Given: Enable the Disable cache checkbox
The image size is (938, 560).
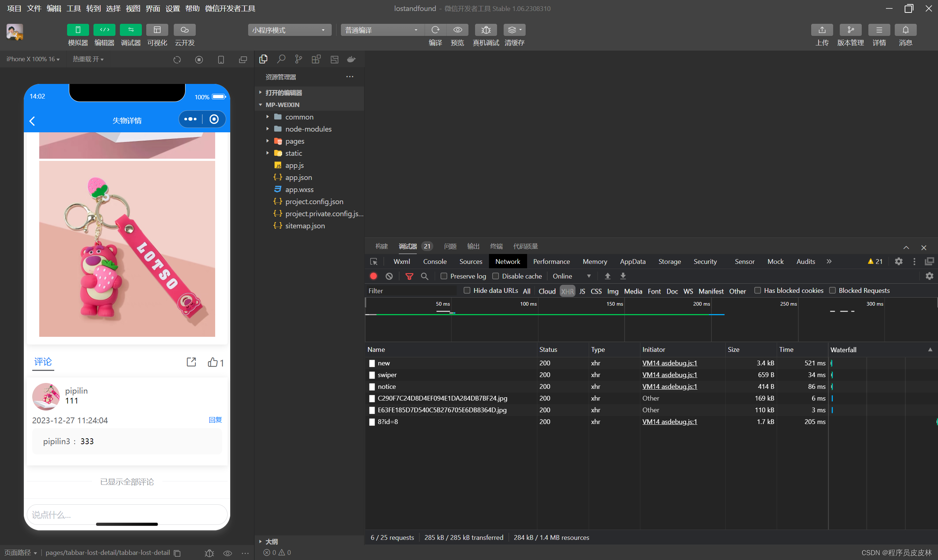Looking at the screenshot, I should (x=496, y=275).
